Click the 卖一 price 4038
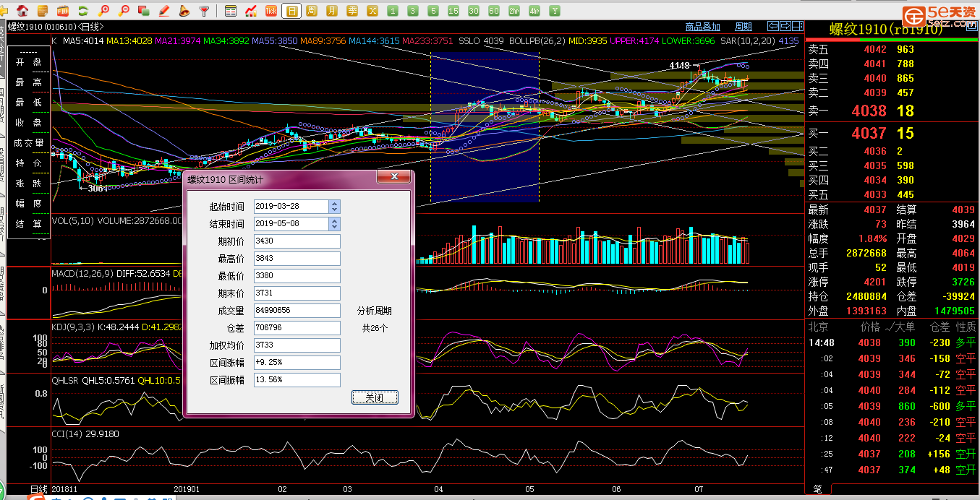The image size is (980, 500). click(x=869, y=111)
